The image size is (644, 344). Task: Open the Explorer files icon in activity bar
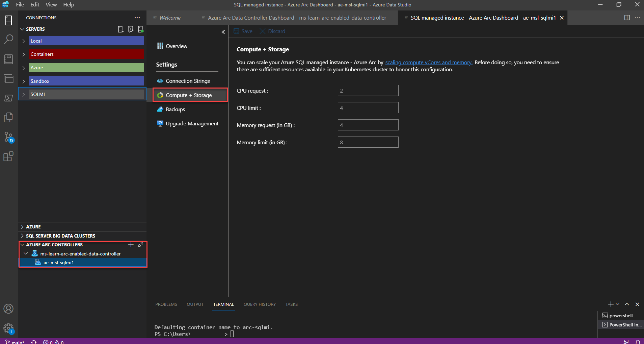[x=8, y=117]
